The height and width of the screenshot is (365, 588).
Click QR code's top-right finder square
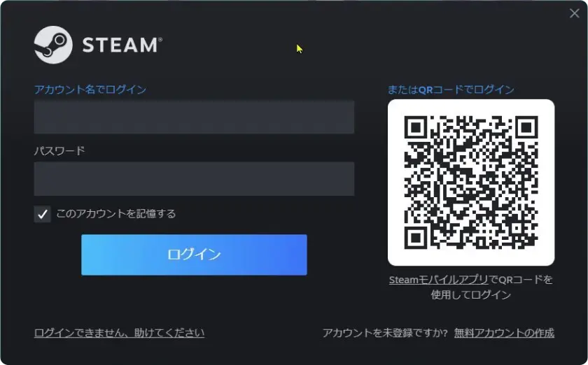pos(526,127)
